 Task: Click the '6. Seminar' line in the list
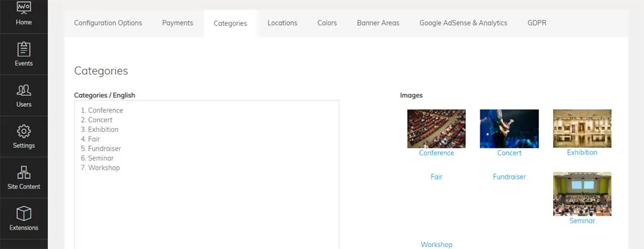pos(97,158)
